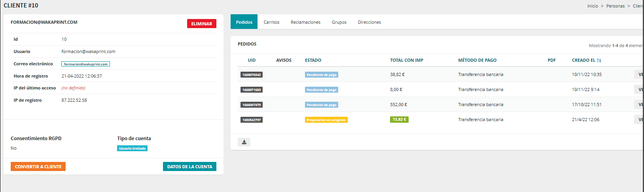The height and width of the screenshot is (192, 644).
Task: Open order UID 1668076542
Action: click(x=252, y=75)
